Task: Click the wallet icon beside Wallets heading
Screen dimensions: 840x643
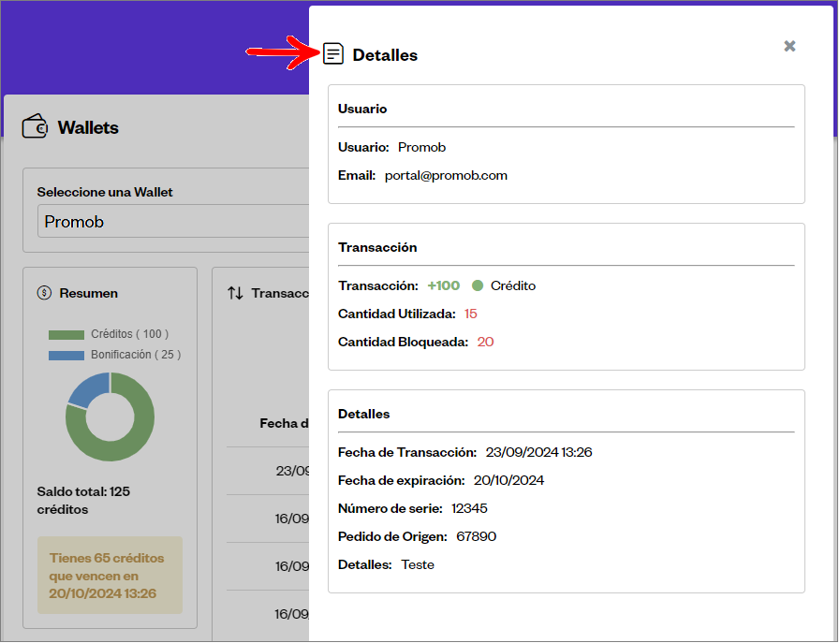Action: coord(35,126)
